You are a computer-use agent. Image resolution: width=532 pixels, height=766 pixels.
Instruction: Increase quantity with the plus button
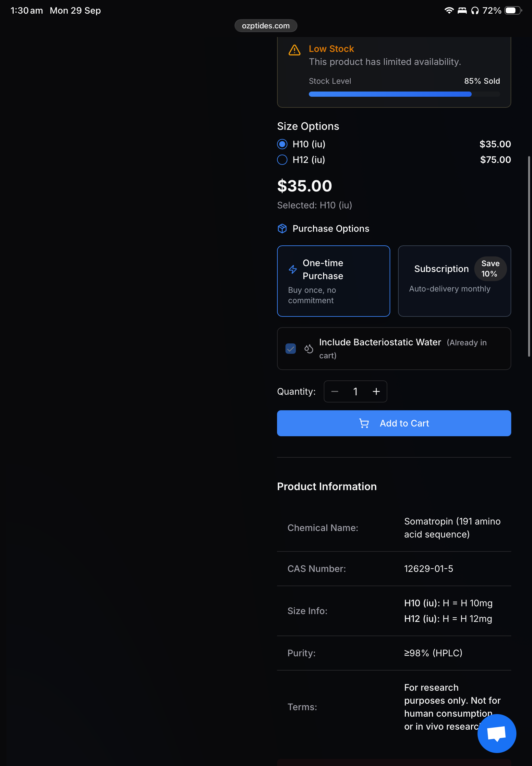(376, 391)
